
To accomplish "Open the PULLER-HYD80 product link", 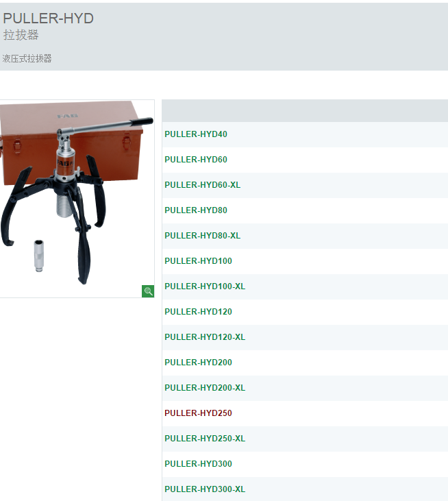I will click(x=196, y=210).
